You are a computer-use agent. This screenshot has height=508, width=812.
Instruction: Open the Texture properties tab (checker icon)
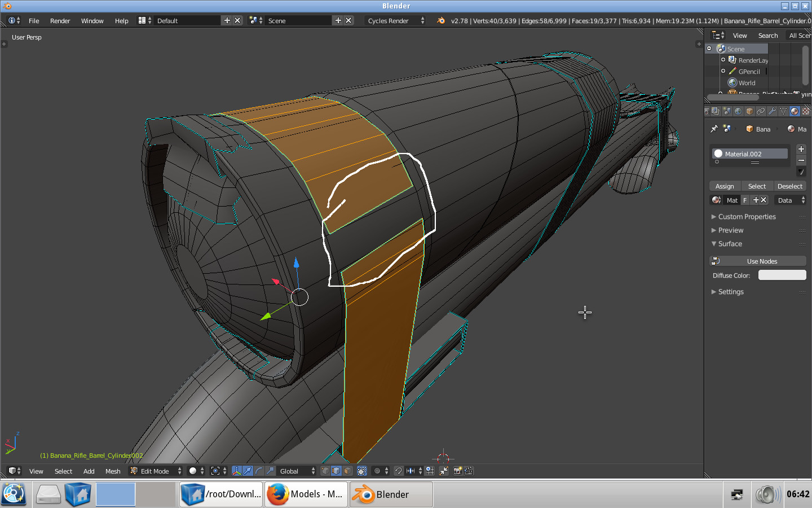point(806,111)
